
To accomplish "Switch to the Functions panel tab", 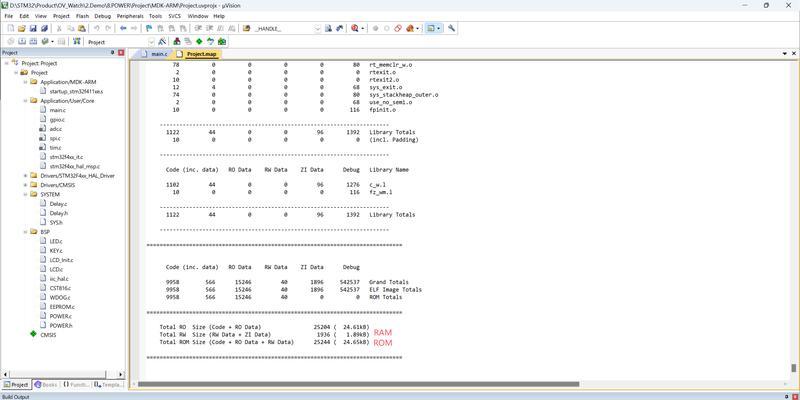I will click(x=76, y=385).
